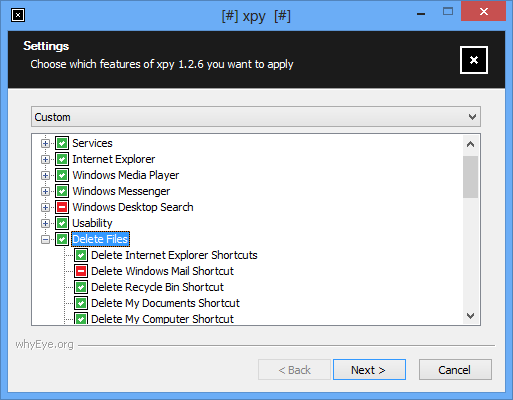Toggle Delete My Documents Shortcut checkbox

pos(81,303)
